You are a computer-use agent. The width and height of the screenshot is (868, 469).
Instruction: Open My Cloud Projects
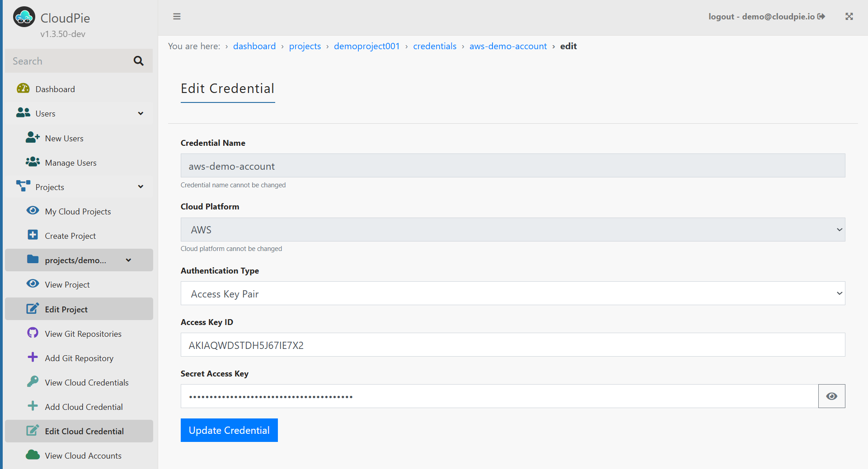pyautogui.click(x=79, y=211)
